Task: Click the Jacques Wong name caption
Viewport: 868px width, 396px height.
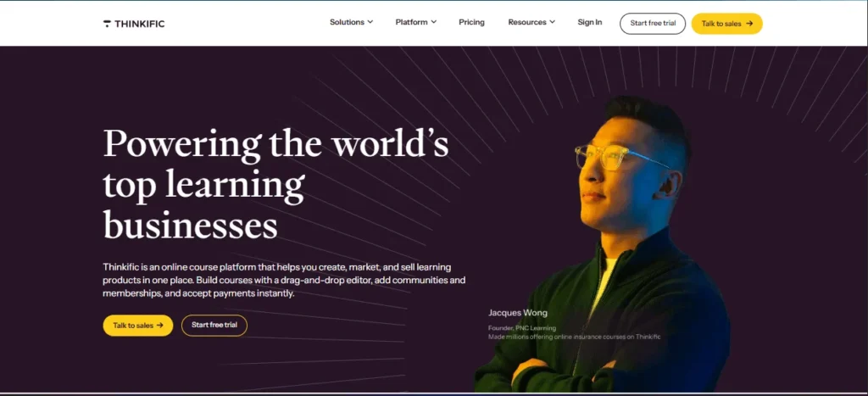Action: [518, 313]
